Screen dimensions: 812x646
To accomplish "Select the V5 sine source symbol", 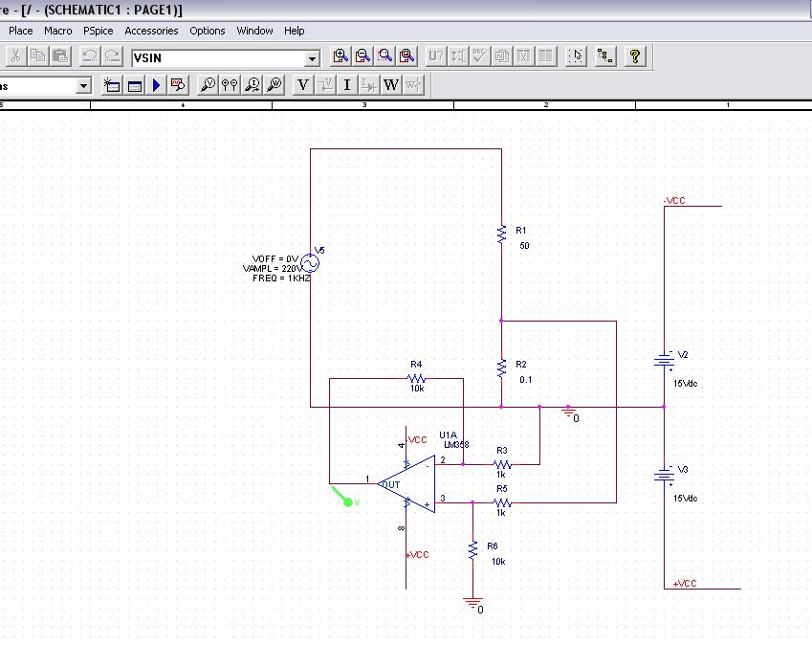I will (x=310, y=264).
